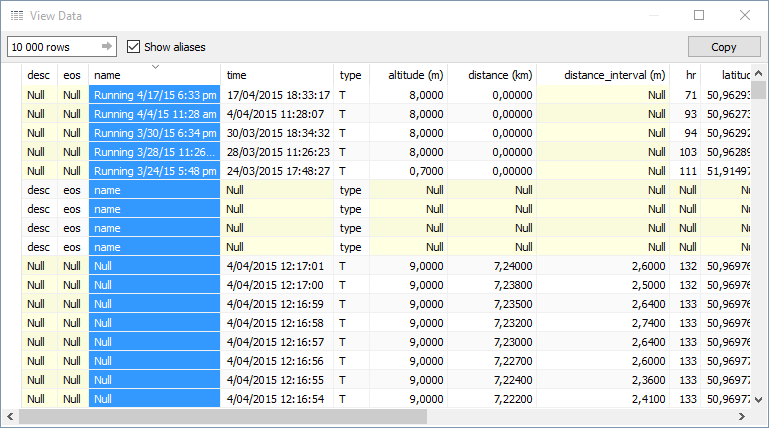Click the horizontal scrollbar right arrow

tap(742, 416)
